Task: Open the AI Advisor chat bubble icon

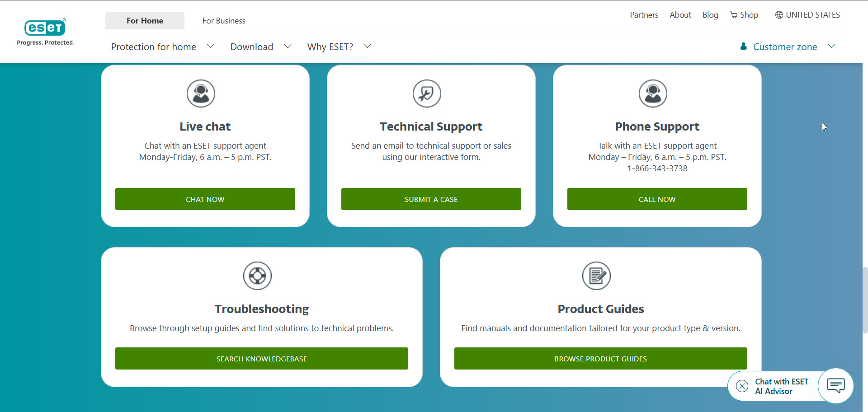Action: [x=835, y=386]
